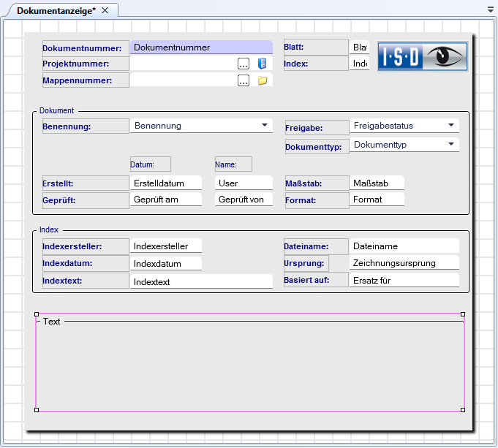
Task: Click the Zeichnungsursprung field
Action: pyautogui.click(x=404, y=263)
